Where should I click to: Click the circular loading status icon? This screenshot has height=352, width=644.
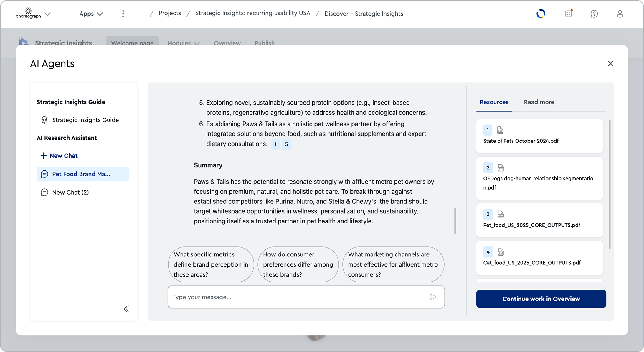point(541,14)
